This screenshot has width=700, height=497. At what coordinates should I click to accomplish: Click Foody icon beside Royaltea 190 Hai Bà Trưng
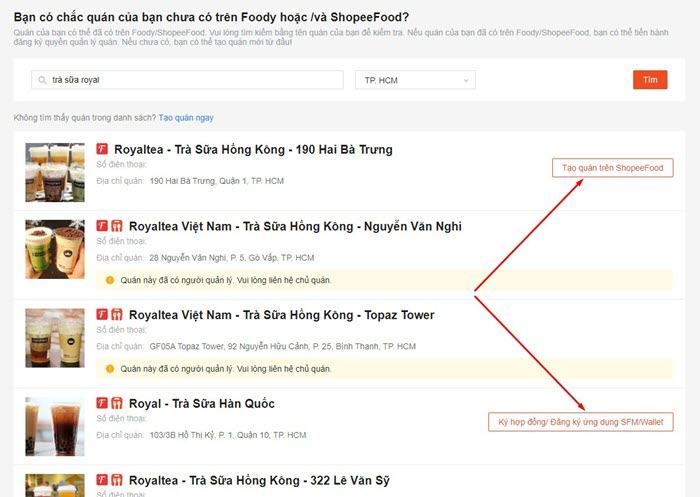[x=102, y=149]
